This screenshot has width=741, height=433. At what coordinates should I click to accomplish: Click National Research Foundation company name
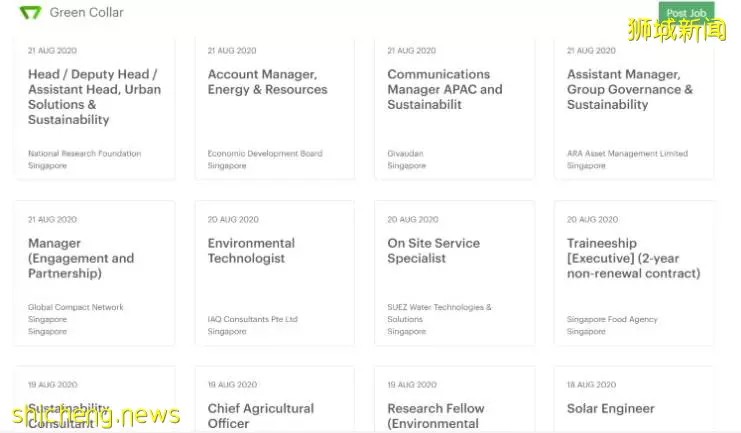pyautogui.click(x=85, y=154)
